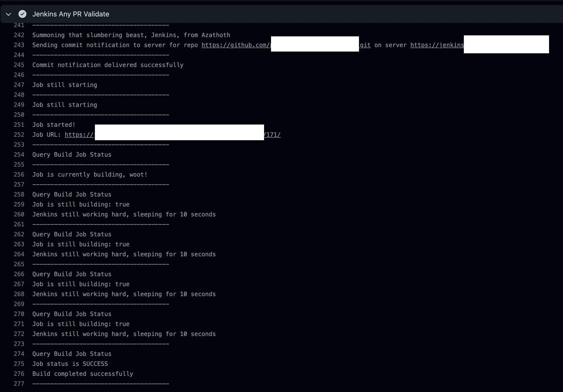Image resolution: width=563 pixels, height=392 pixels.
Task: Click line number 268
Action: [19, 294]
